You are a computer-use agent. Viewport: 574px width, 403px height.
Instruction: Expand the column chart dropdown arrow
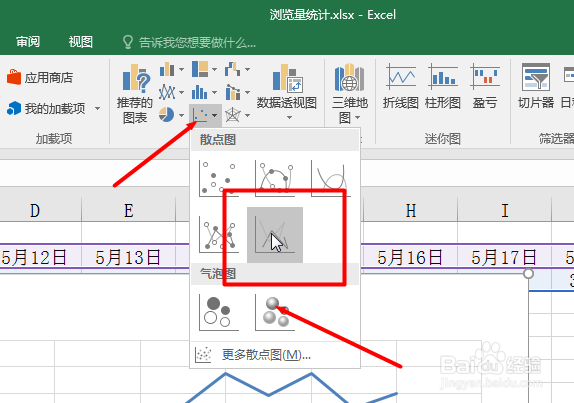pos(181,69)
